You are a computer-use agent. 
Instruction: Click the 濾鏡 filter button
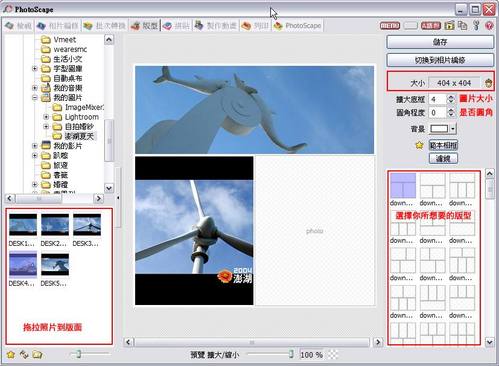(443, 159)
